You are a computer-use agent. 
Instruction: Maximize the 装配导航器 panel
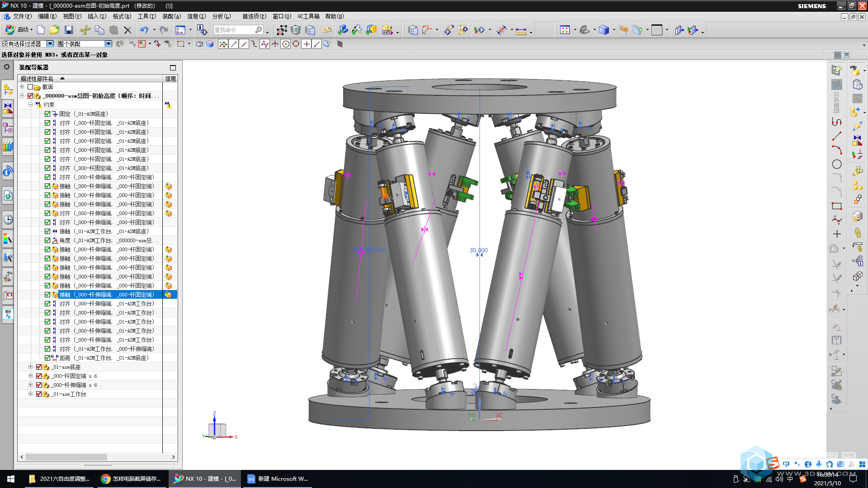pyautogui.click(x=173, y=68)
